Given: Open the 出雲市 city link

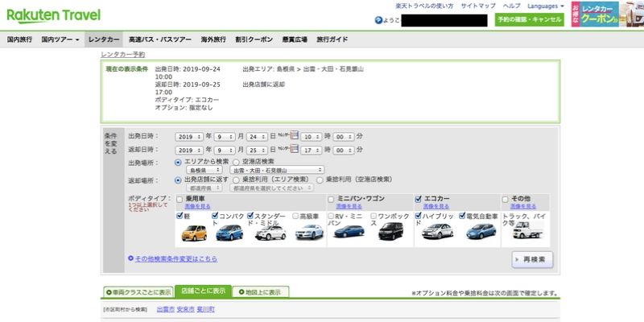Looking at the screenshot, I should (x=166, y=309).
